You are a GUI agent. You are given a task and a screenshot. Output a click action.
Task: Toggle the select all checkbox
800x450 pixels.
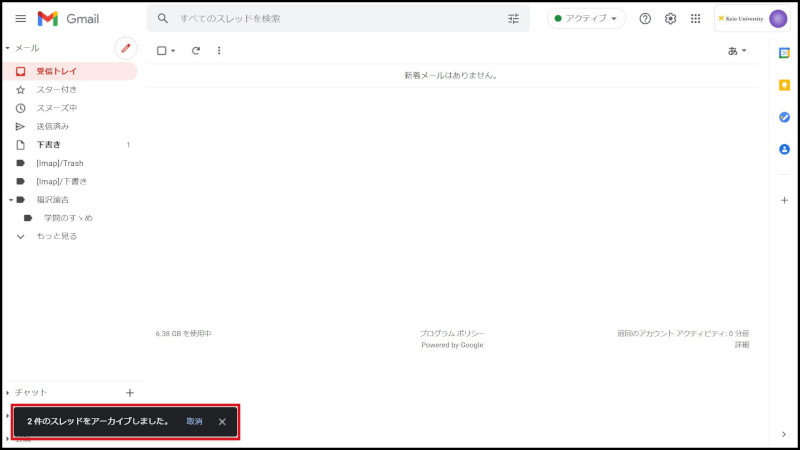click(162, 50)
